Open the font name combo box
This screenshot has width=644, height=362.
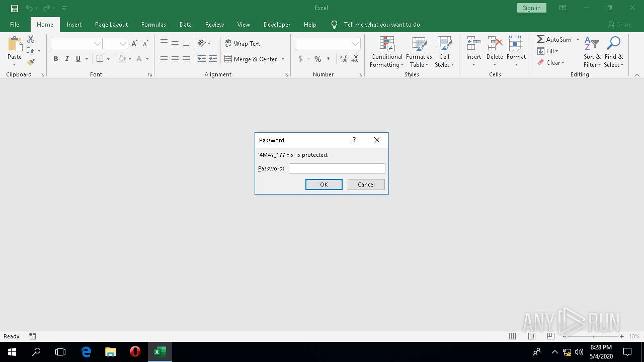(x=76, y=44)
